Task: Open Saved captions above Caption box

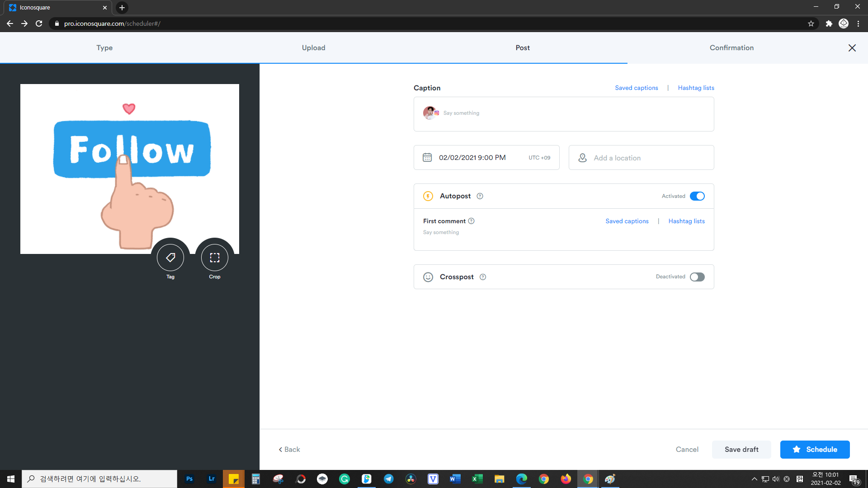Action: (636, 88)
